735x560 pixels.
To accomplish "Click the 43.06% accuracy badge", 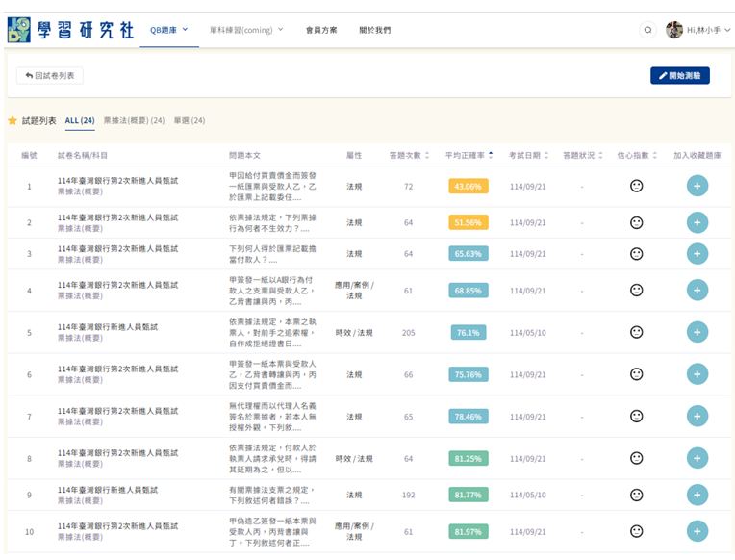I will pos(469,187).
